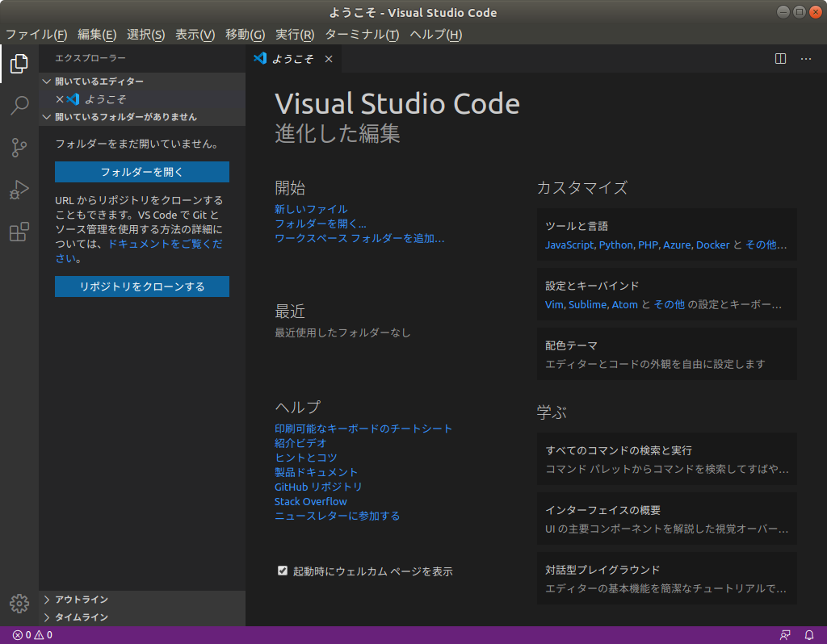827x644 pixels.
Task: Click ニュースレターに参加する link
Action: [337, 516]
